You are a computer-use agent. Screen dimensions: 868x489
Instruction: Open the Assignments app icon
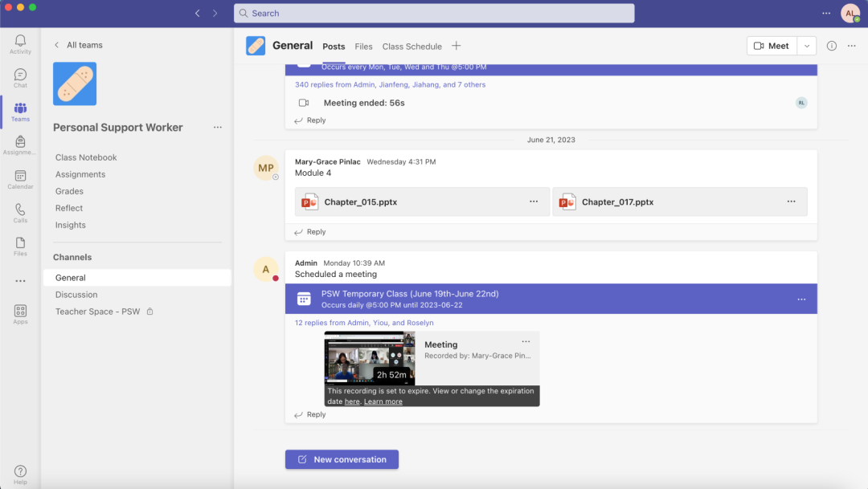click(x=20, y=145)
